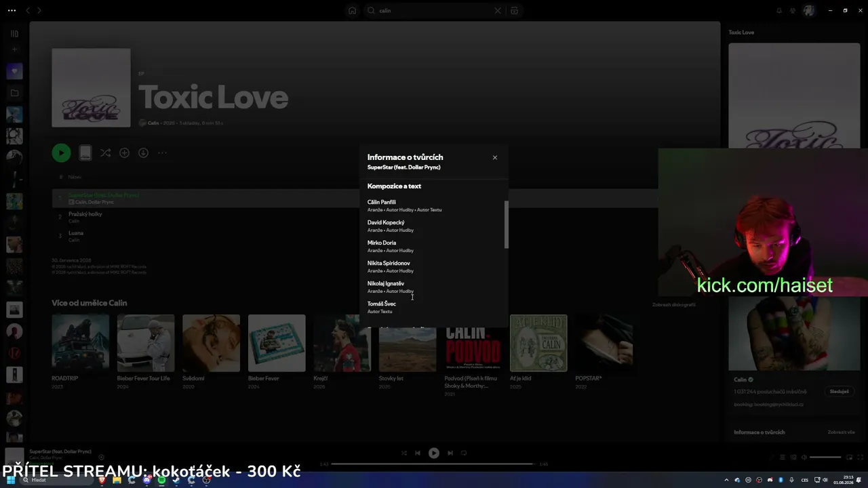Toggle repeat in the player bar
868x488 pixels.
pyautogui.click(x=464, y=453)
